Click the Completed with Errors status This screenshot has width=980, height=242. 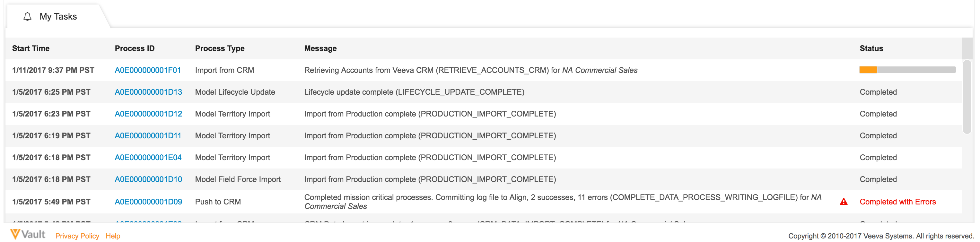click(897, 202)
